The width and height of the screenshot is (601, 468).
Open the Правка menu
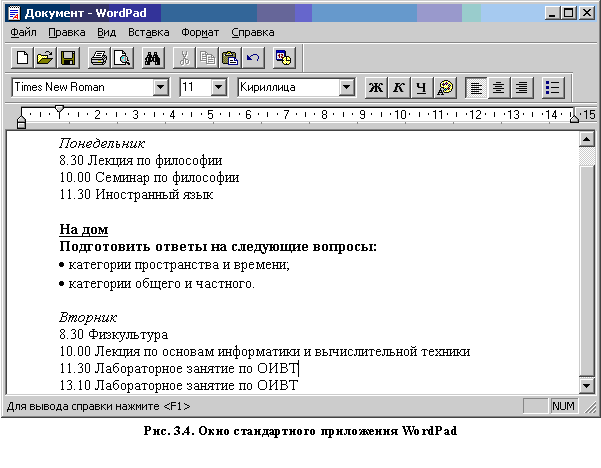coord(67,33)
